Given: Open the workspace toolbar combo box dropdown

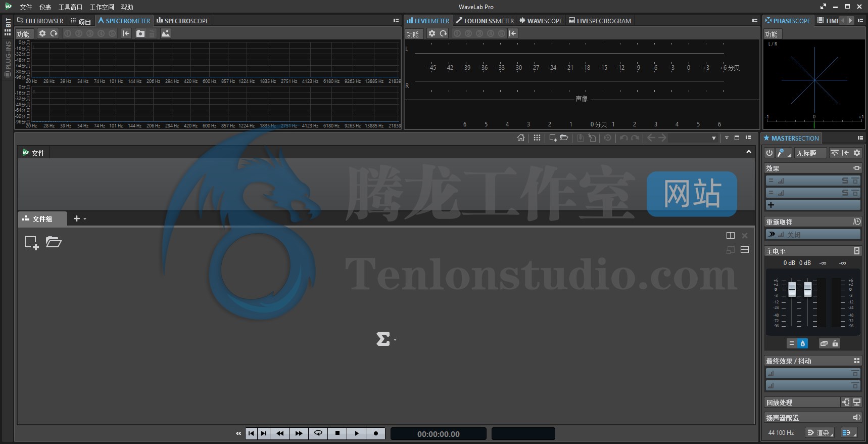Looking at the screenshot, I should click(x=714, y=138).
